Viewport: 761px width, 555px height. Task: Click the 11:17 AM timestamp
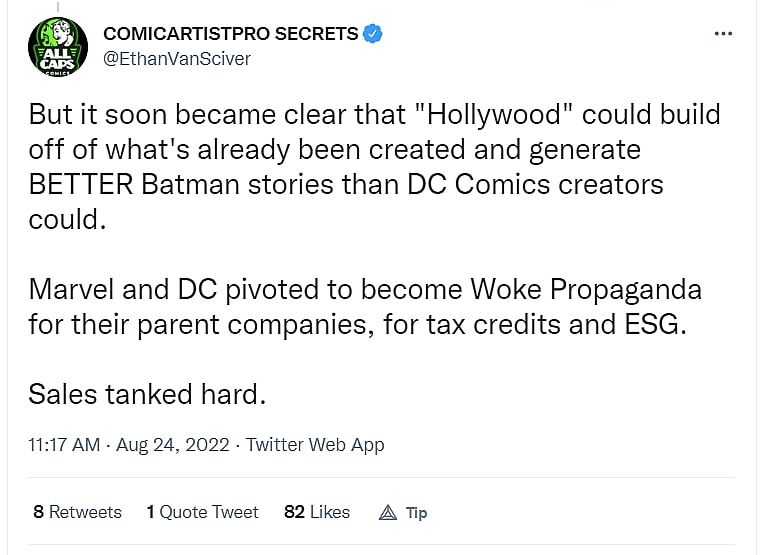[63, 445]
